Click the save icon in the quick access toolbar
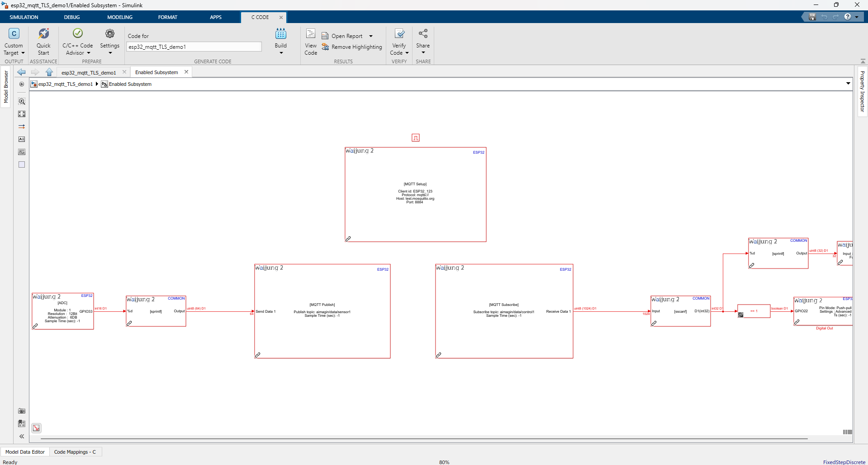Screen dimensions: 868x465 pyautogui.click(x=812, y=17)
